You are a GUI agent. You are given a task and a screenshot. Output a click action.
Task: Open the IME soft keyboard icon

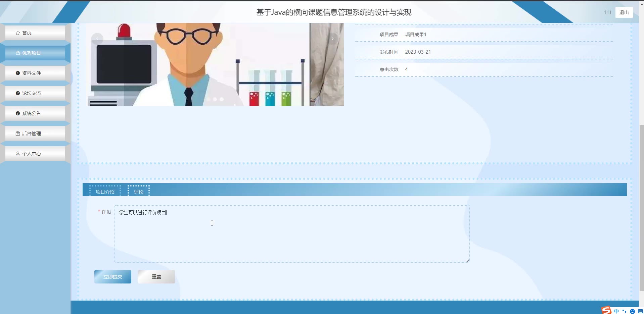[640, 311]
